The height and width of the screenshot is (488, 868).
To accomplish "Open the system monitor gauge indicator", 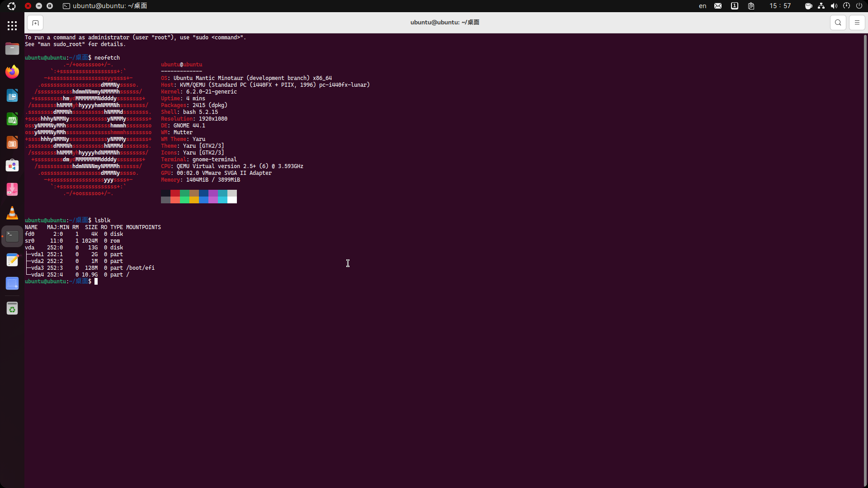I will coord(846,6).
